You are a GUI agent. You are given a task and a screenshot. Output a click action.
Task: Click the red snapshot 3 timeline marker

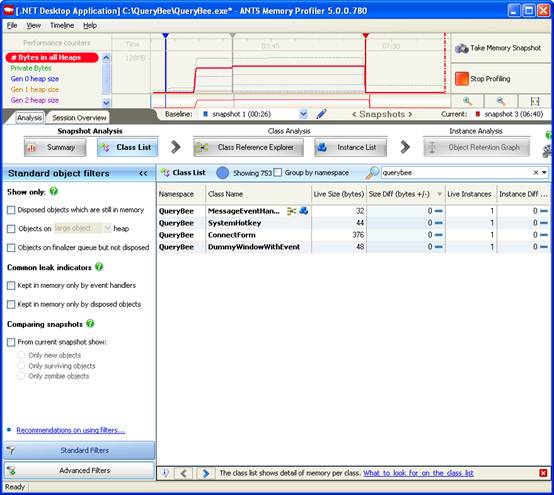click(x=366, y=35)
